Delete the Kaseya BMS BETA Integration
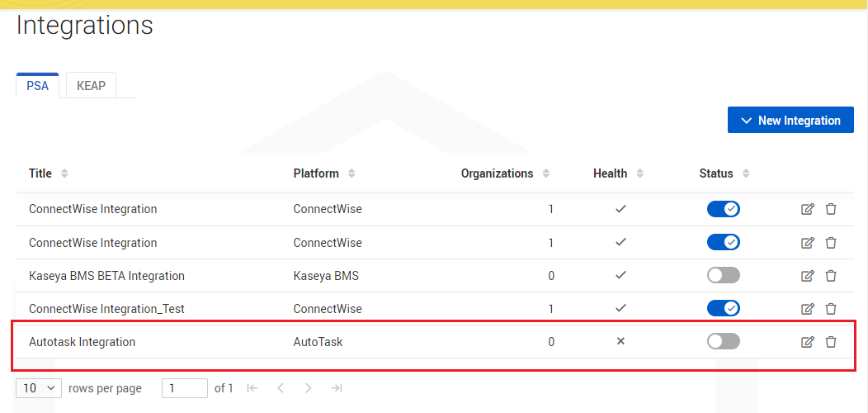 (x=830, y=276)
